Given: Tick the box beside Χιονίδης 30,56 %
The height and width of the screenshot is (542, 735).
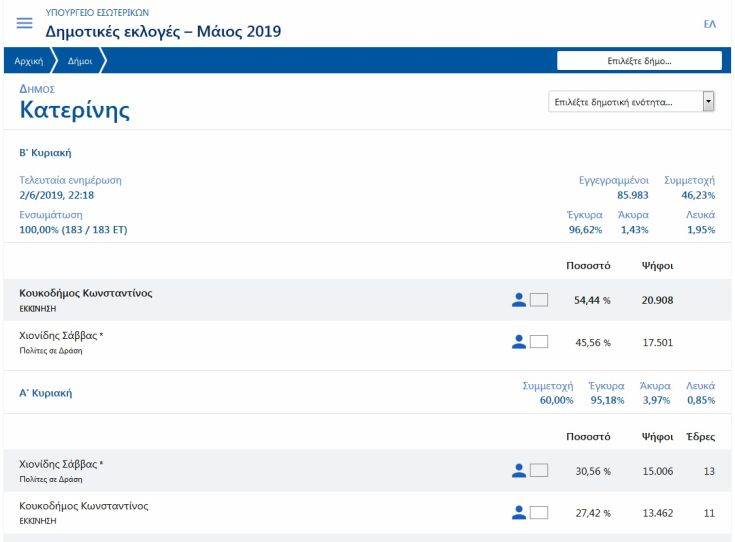Looking at the screenshot, I should point(539,471).
